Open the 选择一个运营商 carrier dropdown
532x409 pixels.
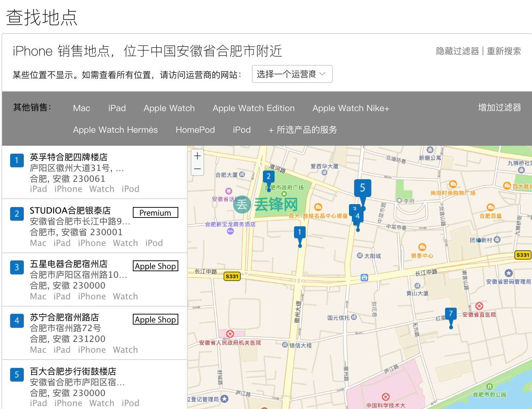(x=292, y=74)
